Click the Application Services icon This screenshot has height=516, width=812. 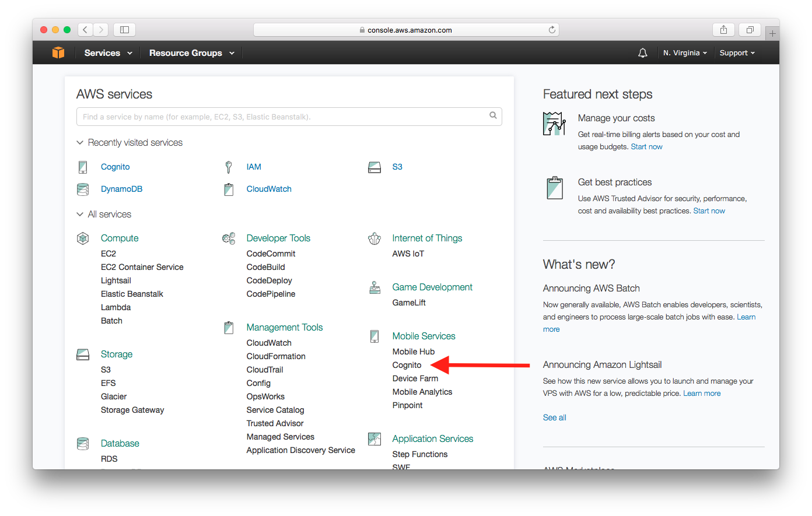coord(374,439)
